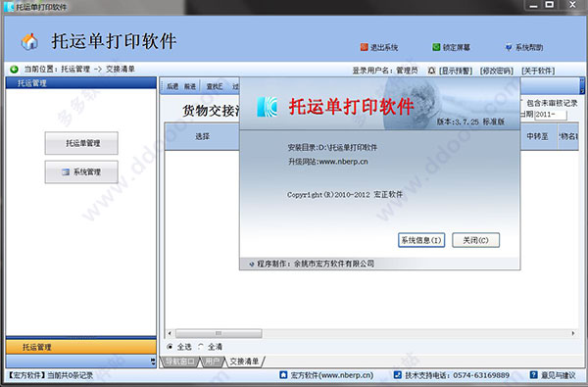This screenshot has width=588, height=387.
Task: Click the 登录用户名: 管理员 text
Action: [385, 71]
